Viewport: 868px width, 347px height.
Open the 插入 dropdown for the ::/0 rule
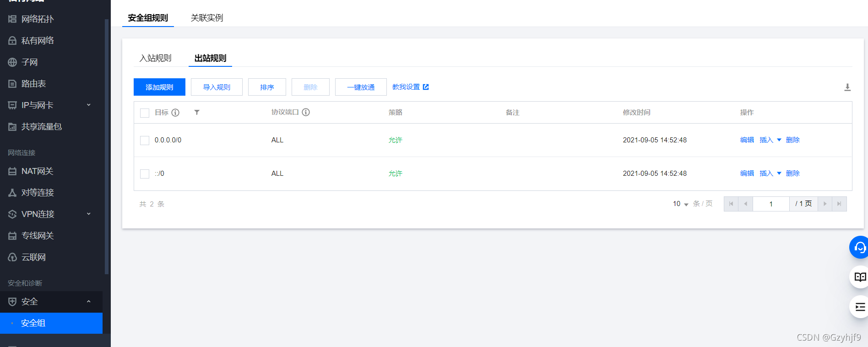click(770, 173)
